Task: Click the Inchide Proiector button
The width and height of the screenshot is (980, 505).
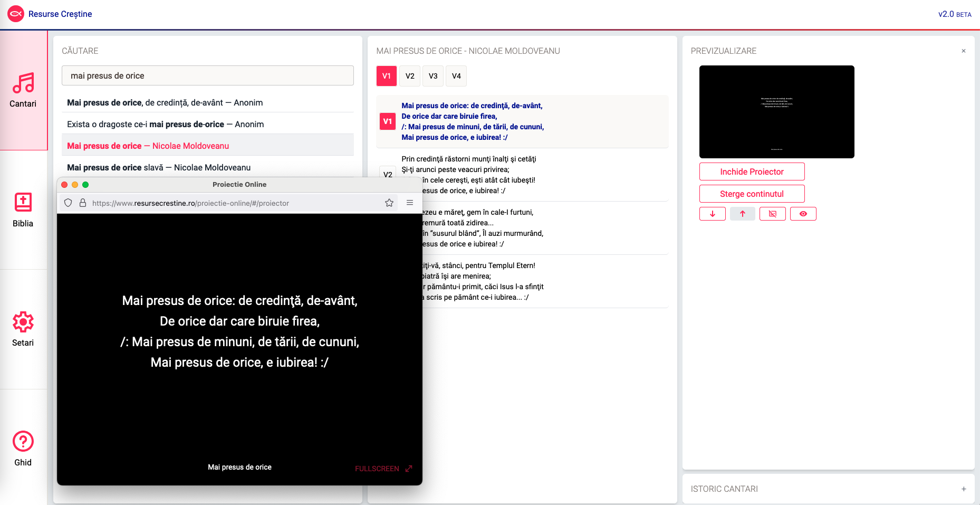Action: [752, 171]
